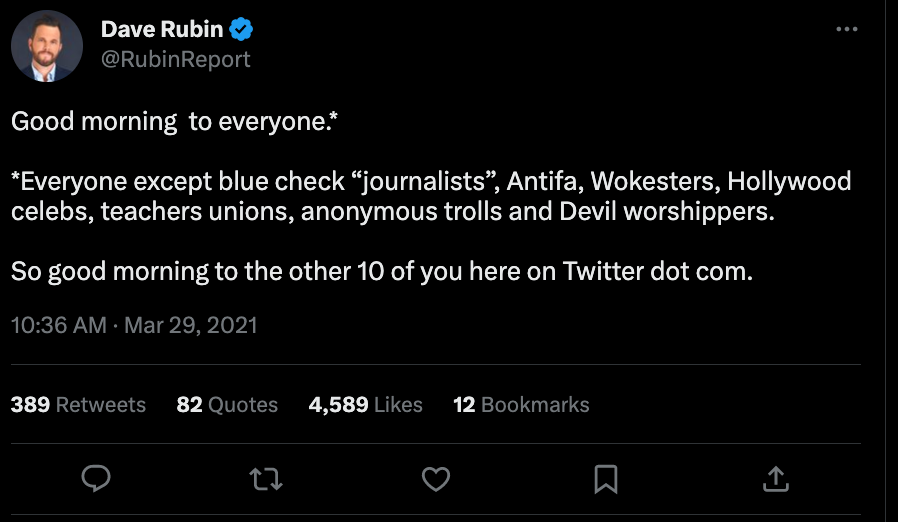Image resolution: width=898 pixels, height=522 pixels.
Task: Reply to the tweet via speech bubble icon
Action: [x=95, y=480]
